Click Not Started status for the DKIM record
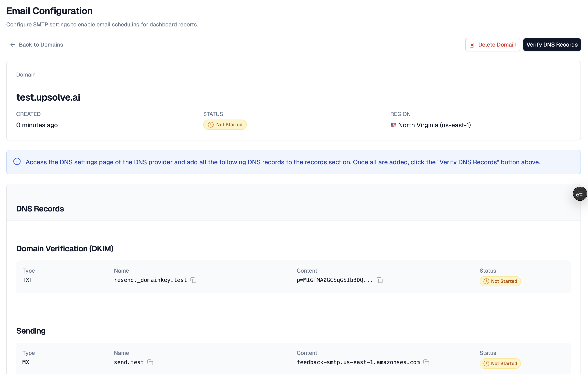This screenshot has width=588, height=374. (500, 281)
